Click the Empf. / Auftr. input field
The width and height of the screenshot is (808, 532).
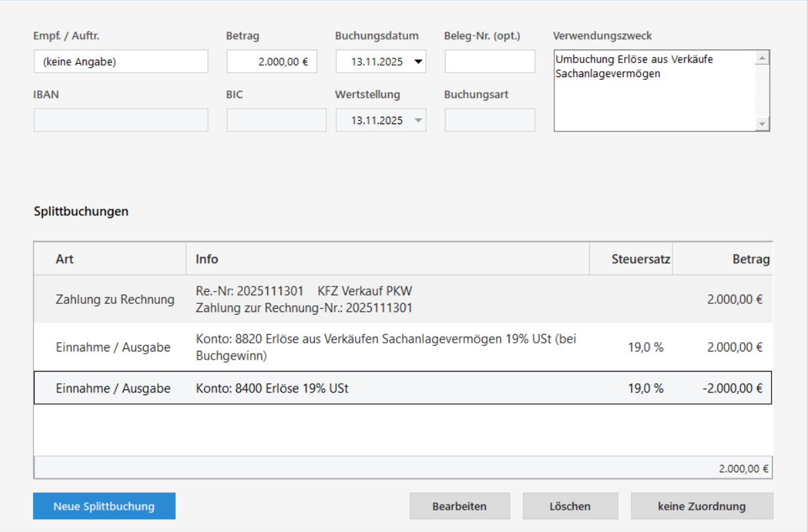[121, 62]
